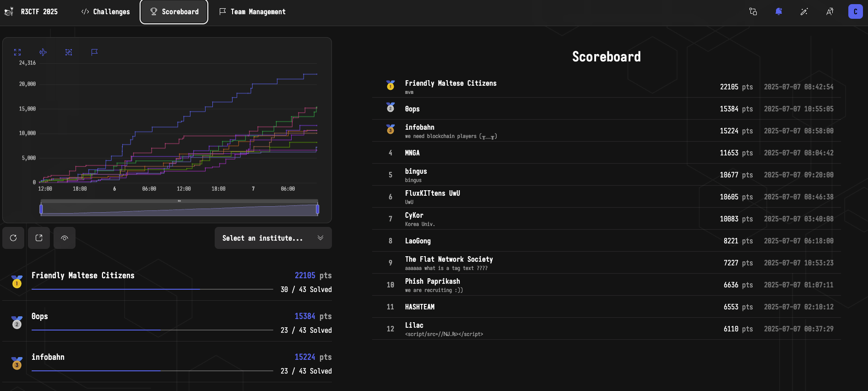Select the Phish Paprikash team row
868x391 pixels.
tap(607, 285)
